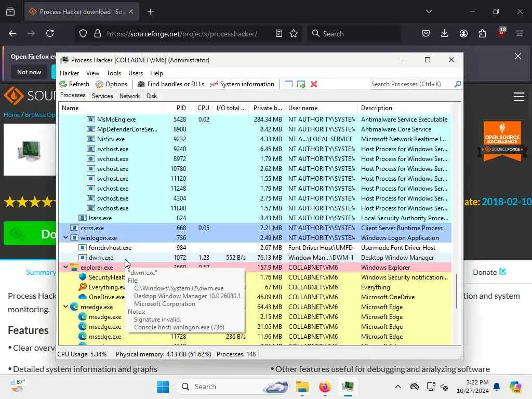Screen dimensions: 532x399
Task: Collapse the explorer.exe tree node
Action: click(66, 268)
